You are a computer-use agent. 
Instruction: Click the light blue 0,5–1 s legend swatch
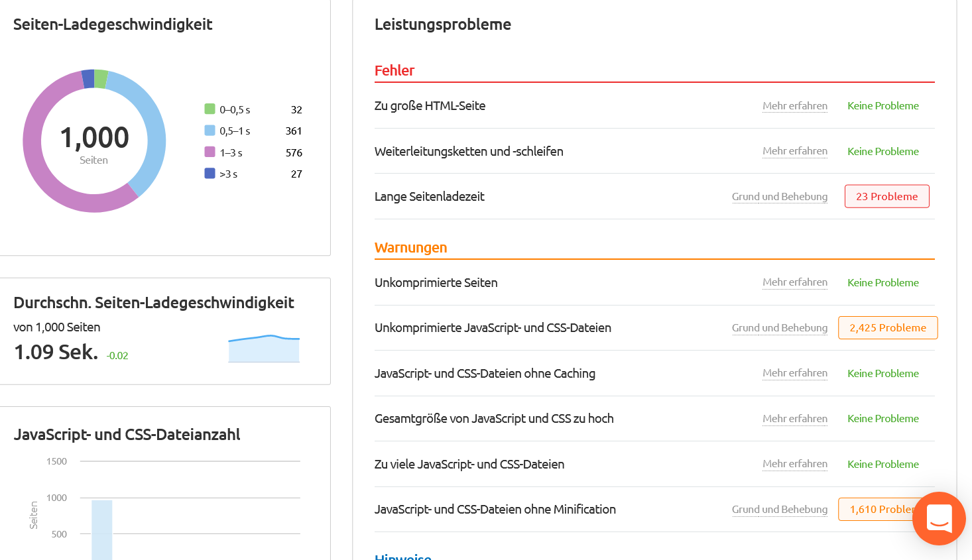(210, 131)
